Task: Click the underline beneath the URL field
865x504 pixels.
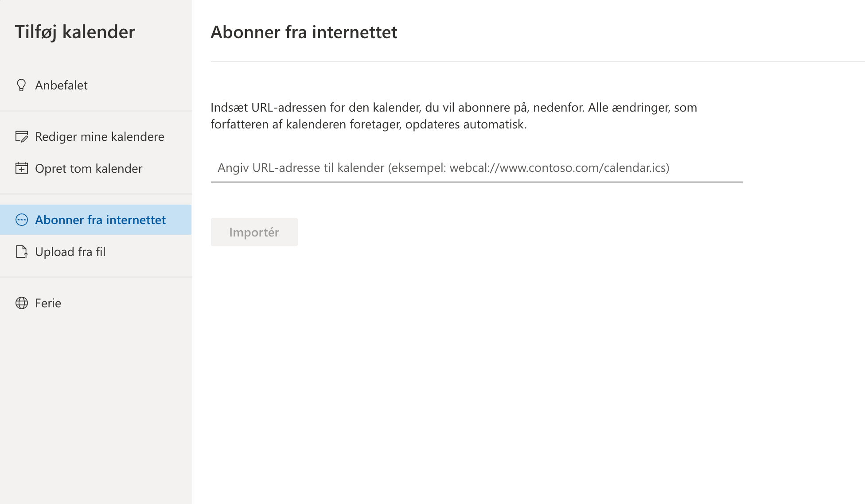Action: tap(475, 181)
